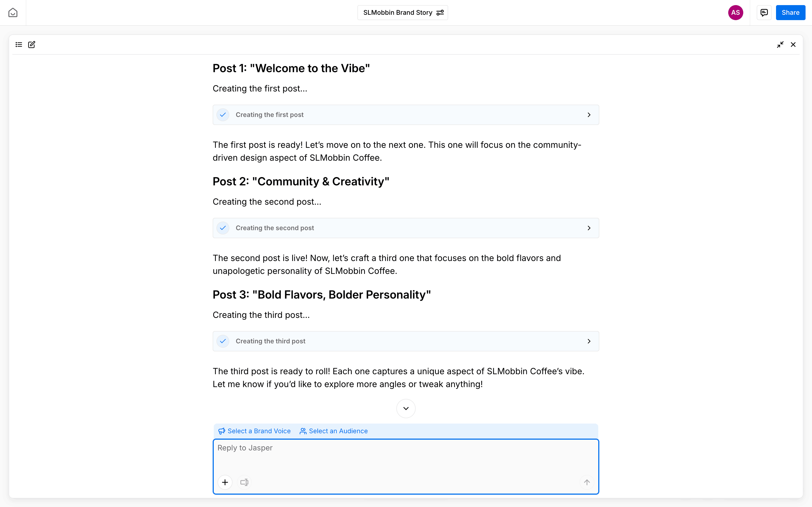Start a new chat with edit icon
Image resolution: width=812 pixels, height=507 pixels.
(31, 45)
